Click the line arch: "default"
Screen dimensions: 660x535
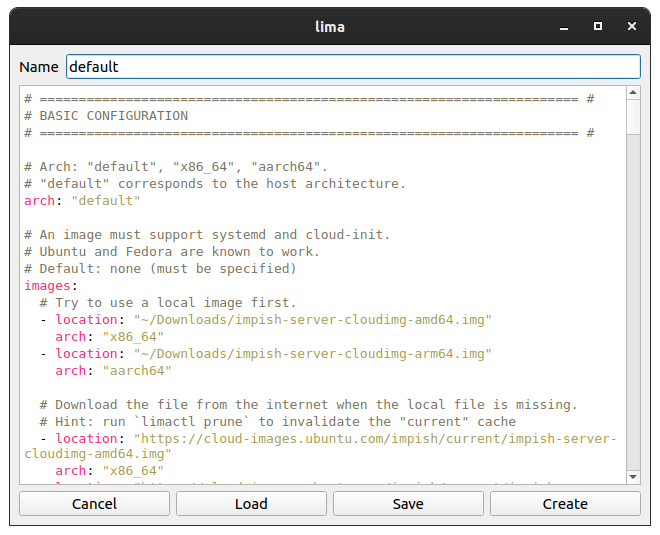coord(82,201)
